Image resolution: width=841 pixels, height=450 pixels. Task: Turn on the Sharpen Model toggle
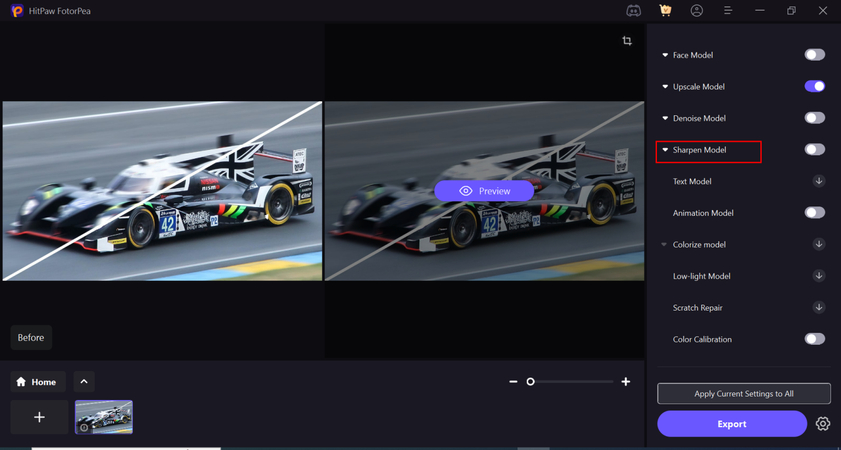(x=814, y=150)
